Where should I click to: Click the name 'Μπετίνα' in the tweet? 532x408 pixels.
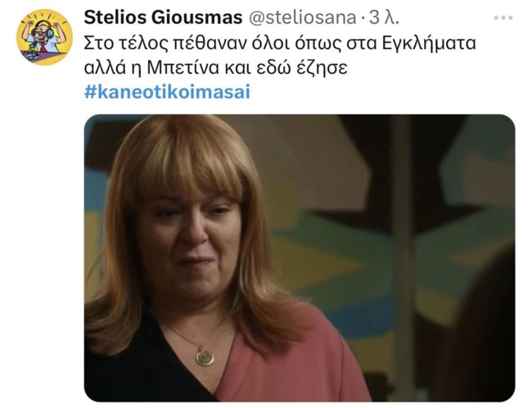coord(183,68)
